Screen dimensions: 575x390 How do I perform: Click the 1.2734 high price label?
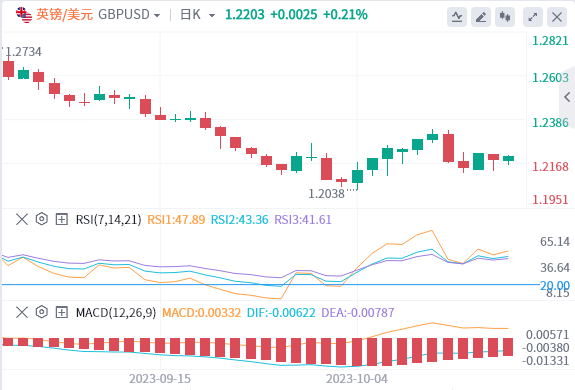point(23,52)
